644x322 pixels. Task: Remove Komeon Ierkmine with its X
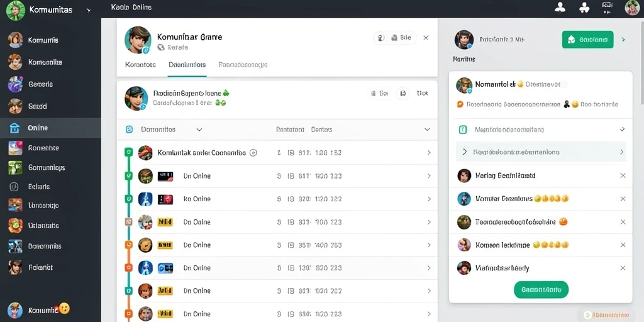point(623,245)
